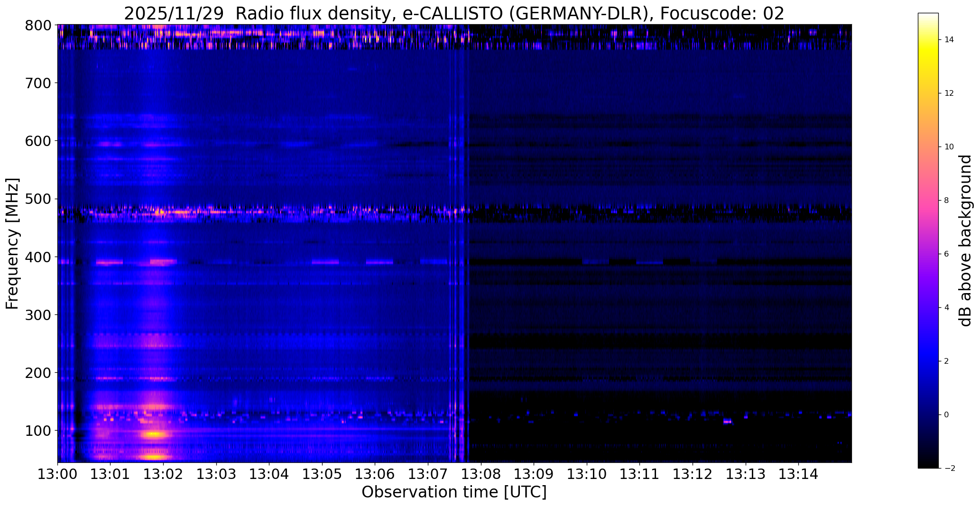
Task: Click the 13:01 time tick label
Action: 111,474
